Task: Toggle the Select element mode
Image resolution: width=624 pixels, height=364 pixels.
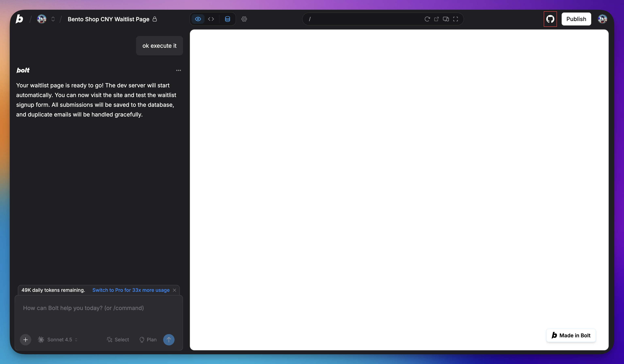Action: (x=118, y=340)
